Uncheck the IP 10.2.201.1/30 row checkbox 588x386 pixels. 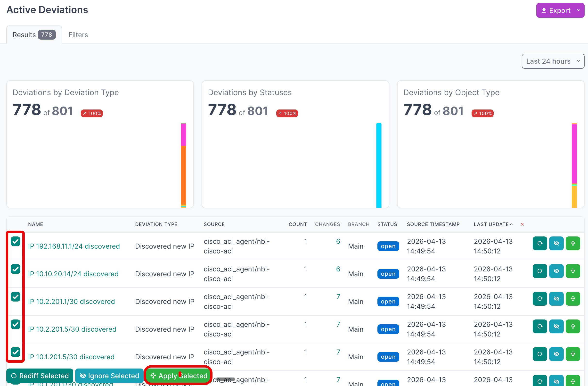click(x=15, y=297)
